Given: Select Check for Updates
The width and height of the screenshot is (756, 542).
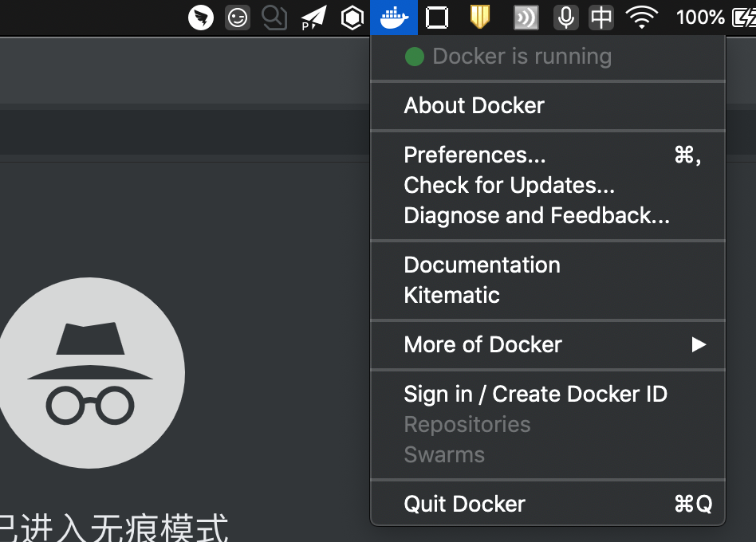Looking at the screenshot, I should point(509,185).
